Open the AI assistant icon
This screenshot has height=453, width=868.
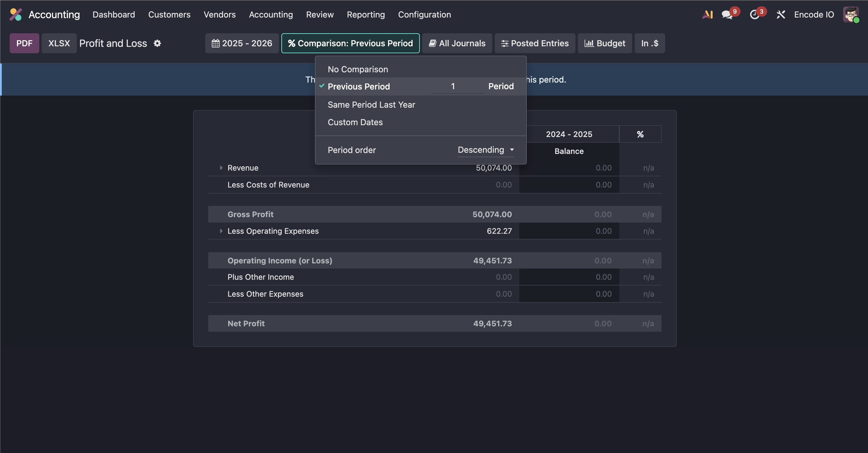[708, 15]
